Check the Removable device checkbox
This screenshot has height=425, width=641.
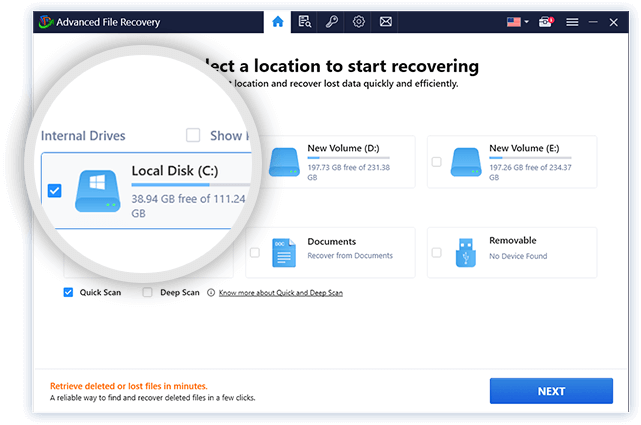click(437, 253)
